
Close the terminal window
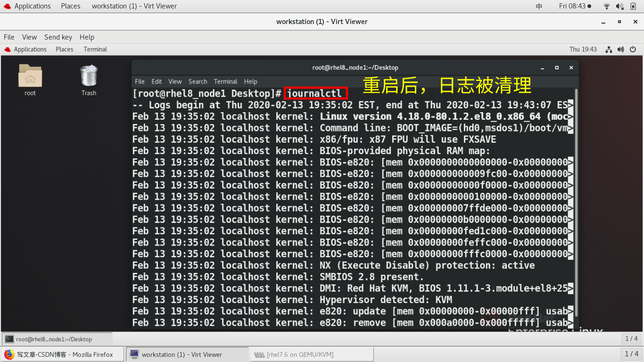pyautogui.click(x=571, y=67)
